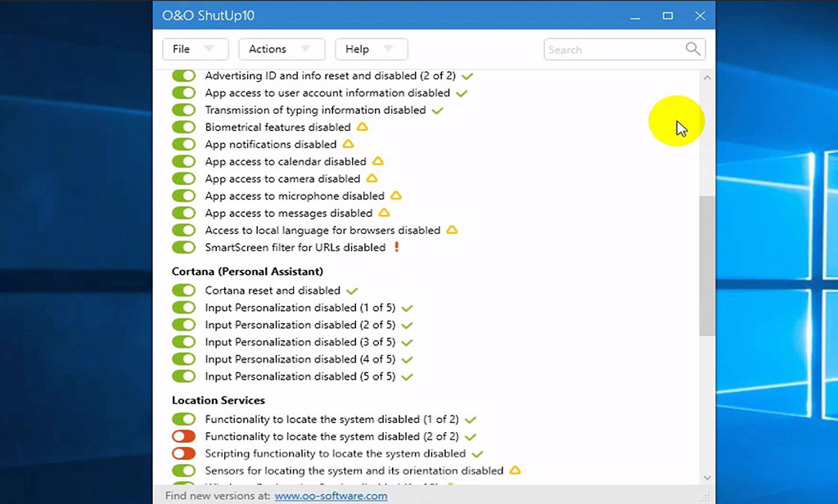The height and width of the screenshot is (504, 838).
Task: Click the yellow warning icon beside Biometrical features
Action: pos(363,127)
